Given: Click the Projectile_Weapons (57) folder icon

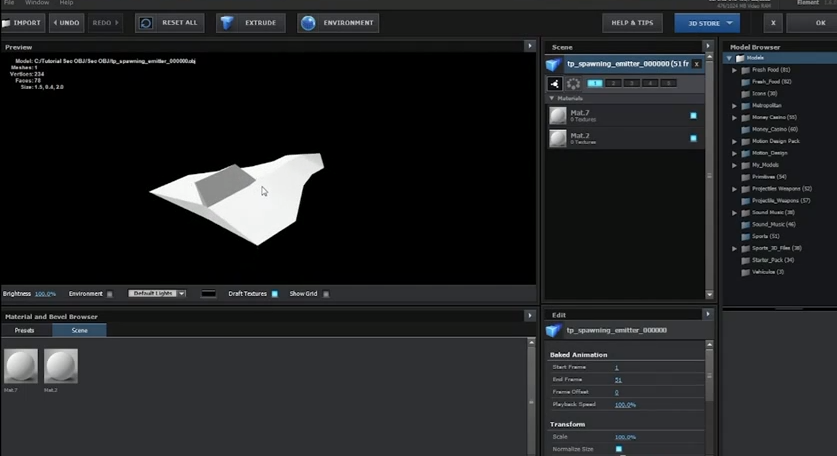Looking at the screenshot, I should (x=746, y=201).
